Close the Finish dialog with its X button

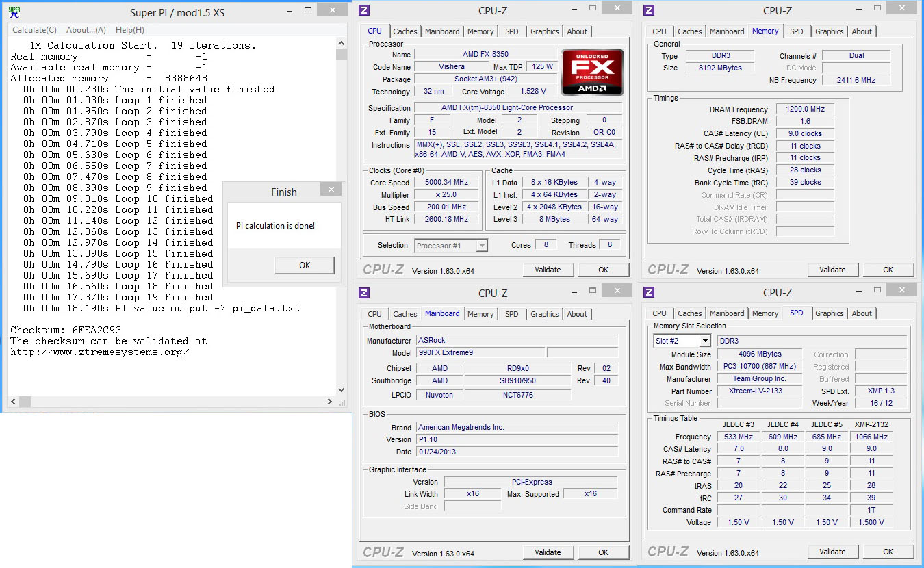(331, 190)
